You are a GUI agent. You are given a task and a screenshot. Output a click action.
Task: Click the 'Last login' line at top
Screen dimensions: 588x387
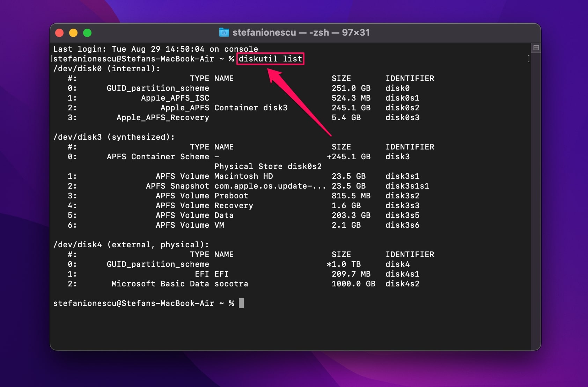click(x=155, y=49)
